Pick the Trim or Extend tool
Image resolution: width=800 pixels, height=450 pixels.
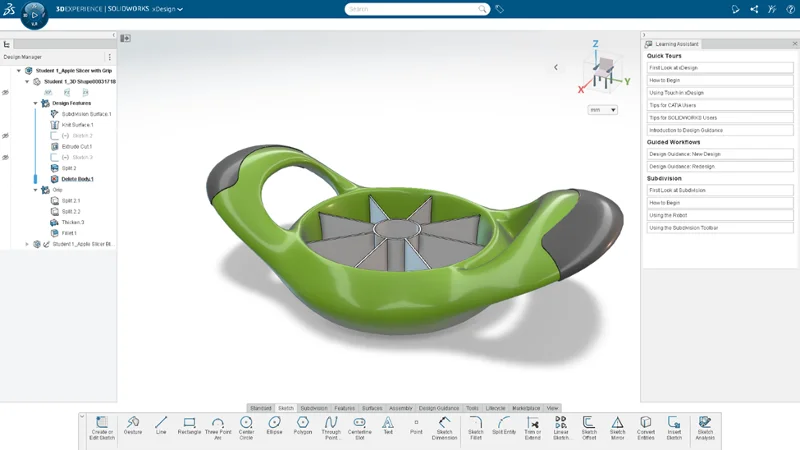click(532, 426)
